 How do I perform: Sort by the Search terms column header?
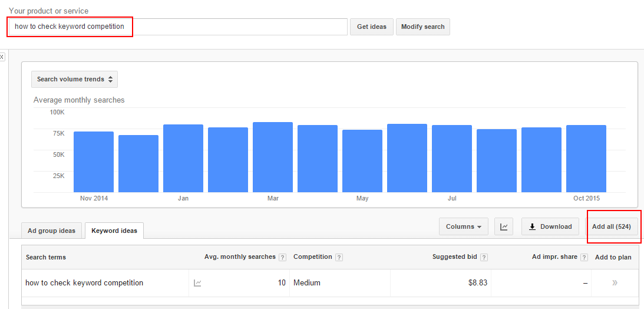(46, 257)
